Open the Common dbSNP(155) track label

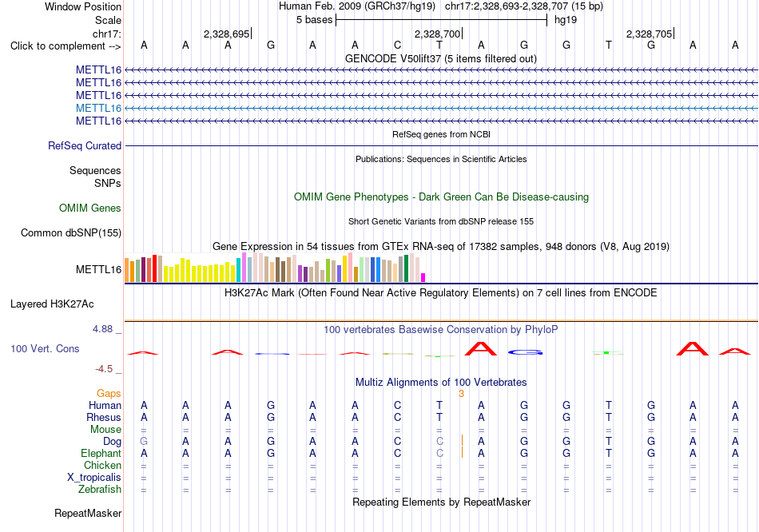pos(71,232)
